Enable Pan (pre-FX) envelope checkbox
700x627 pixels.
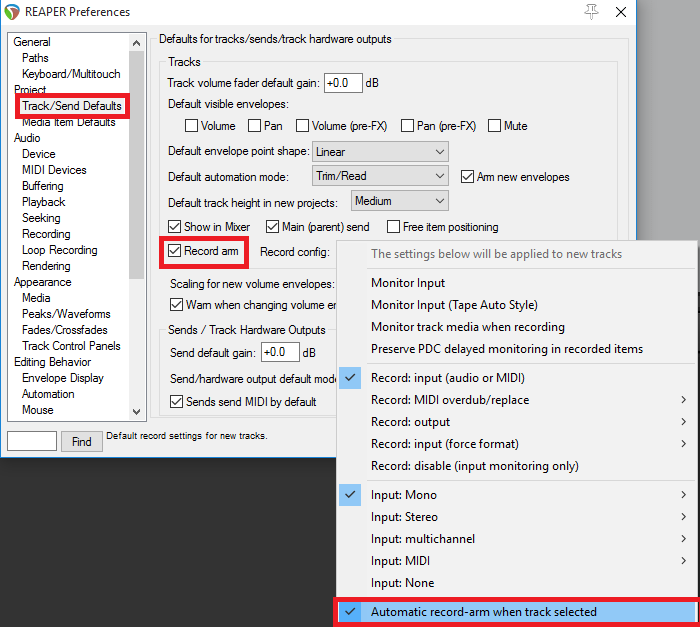tap(407, 126)
